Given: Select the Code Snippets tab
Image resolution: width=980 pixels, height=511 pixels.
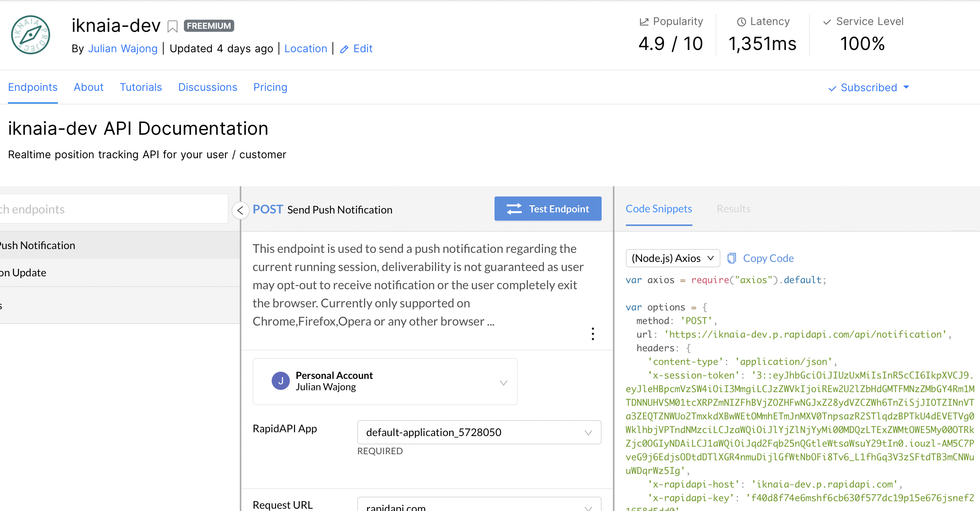Looking at the screenshot, I should [x=658, y=209].
